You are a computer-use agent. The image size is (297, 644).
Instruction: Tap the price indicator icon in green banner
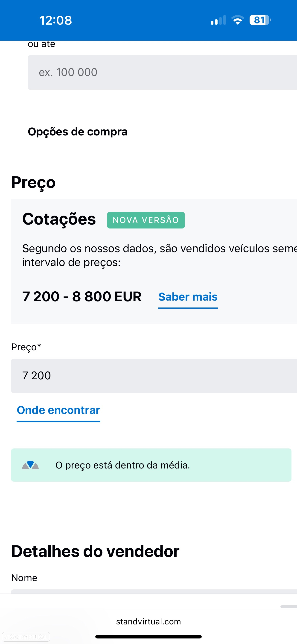[x=30, y=465]
